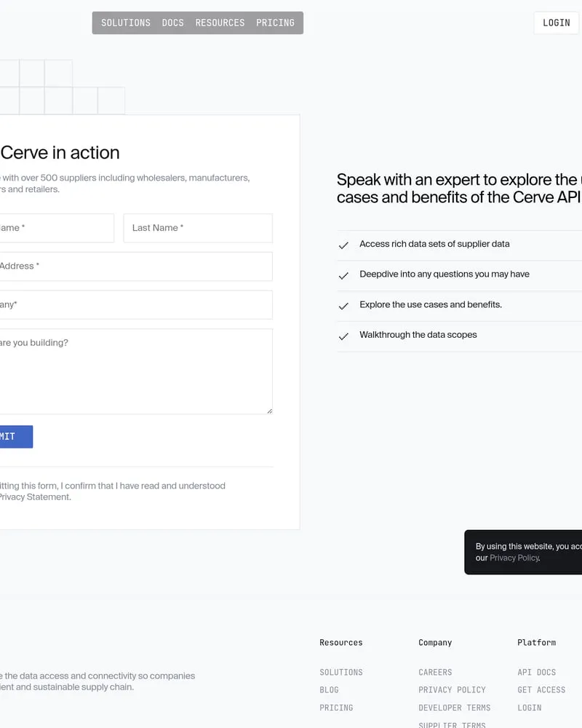Click 'Speak with an expert' heading
The image size is (582, 728).
[x=458, y=189]
